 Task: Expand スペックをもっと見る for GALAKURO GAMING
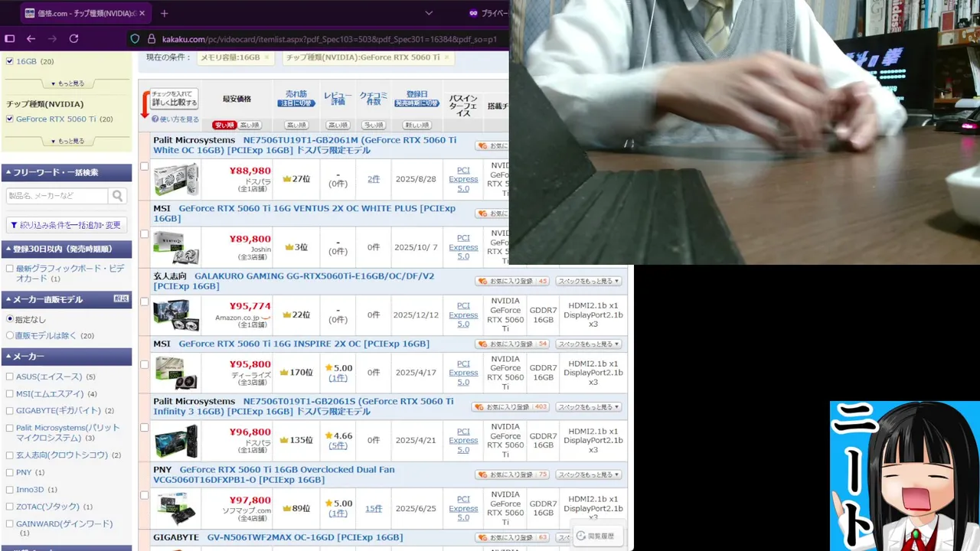[x=589, y=281]
